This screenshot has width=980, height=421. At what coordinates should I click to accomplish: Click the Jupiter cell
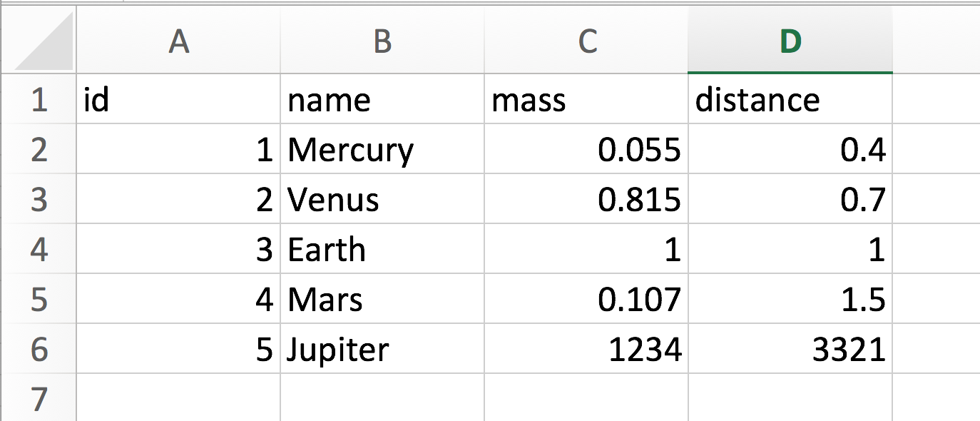coord(382,349)
